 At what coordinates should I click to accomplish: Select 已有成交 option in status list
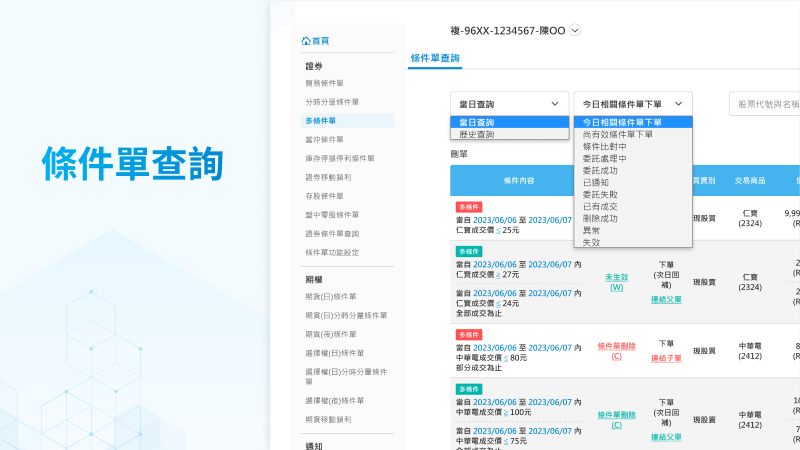point(600,206)
